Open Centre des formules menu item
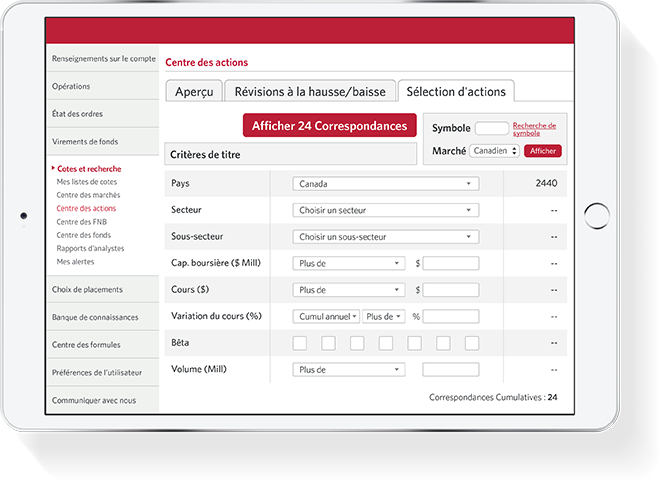660x481 pixels. tap(103, 345)
